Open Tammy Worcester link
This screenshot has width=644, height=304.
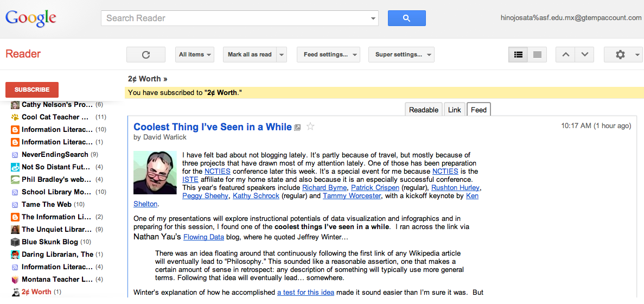click(x=352, y=196)
